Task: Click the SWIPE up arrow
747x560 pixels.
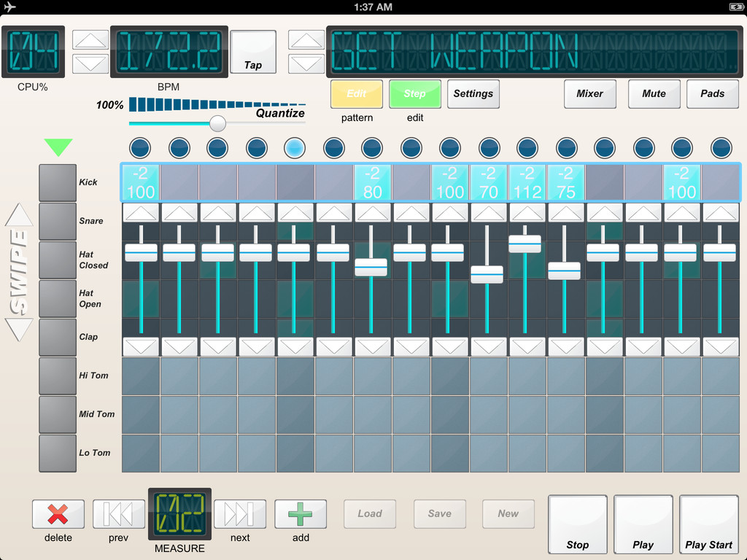Action: pyautogui.click(x=19, y=215)
